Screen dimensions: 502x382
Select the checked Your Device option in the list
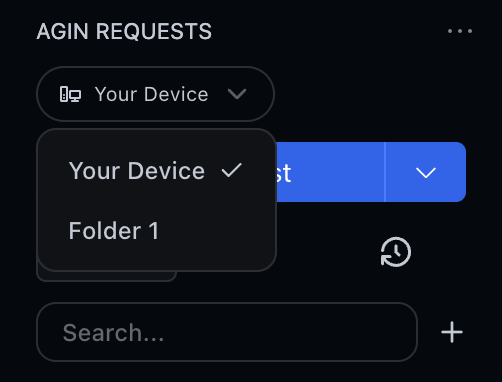point(155,171)
